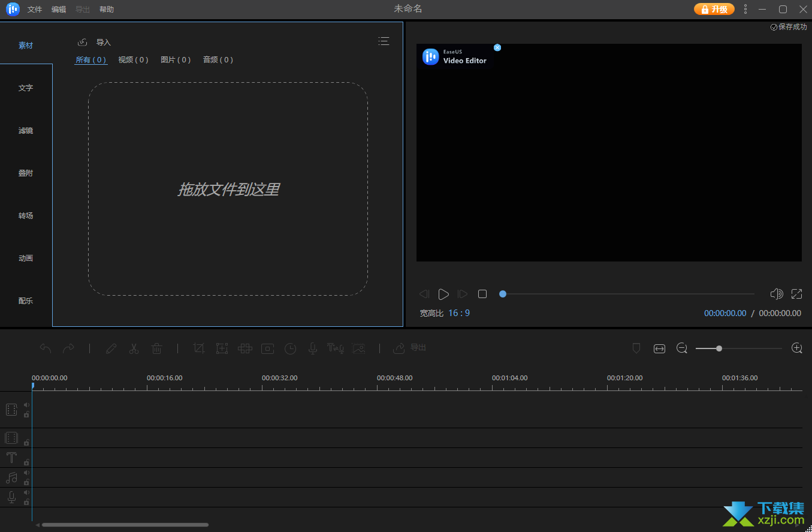This screenshot has width=812, height=532.
Task: Mute the voiceover track
Action: [x=26, y=492]
